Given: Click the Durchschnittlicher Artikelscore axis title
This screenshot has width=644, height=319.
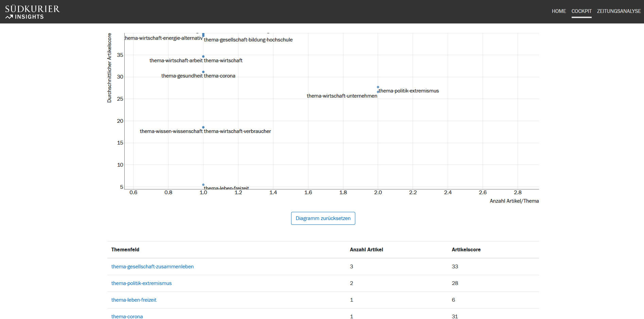Looking at the screenshot, I should [x=109, y=68].
